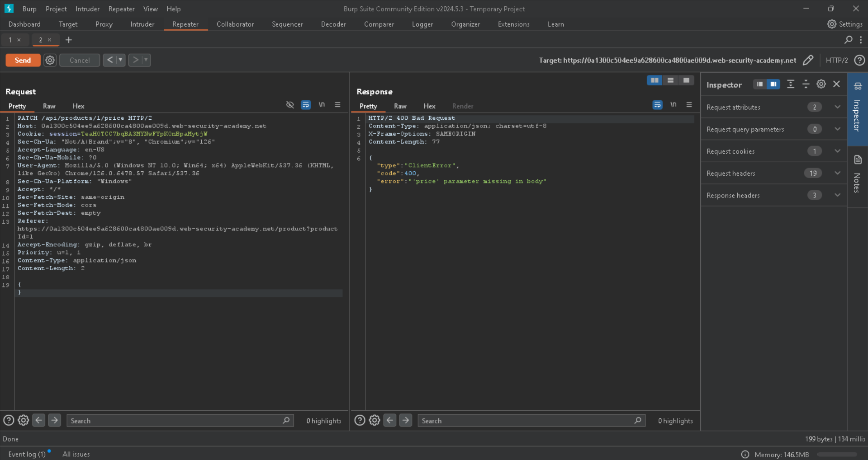The image size is (868, 460).
Task: Add a new Repeater tab with plus
Action: tap(69, 40)
